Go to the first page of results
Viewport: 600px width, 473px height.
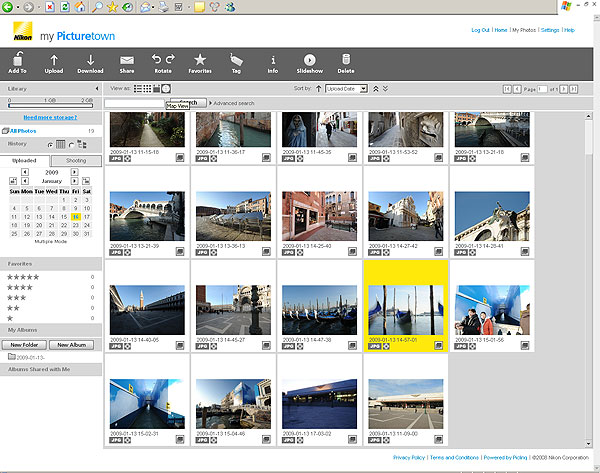point(507,89)
